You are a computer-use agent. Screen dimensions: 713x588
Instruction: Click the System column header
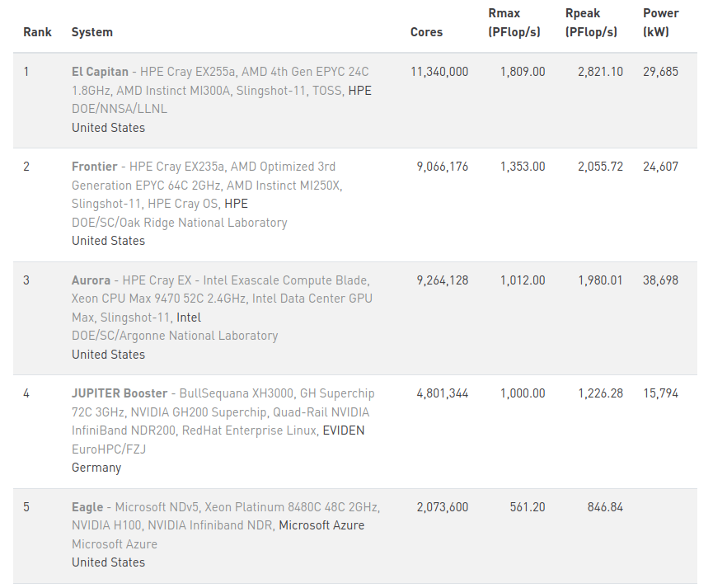click(92, 32)
